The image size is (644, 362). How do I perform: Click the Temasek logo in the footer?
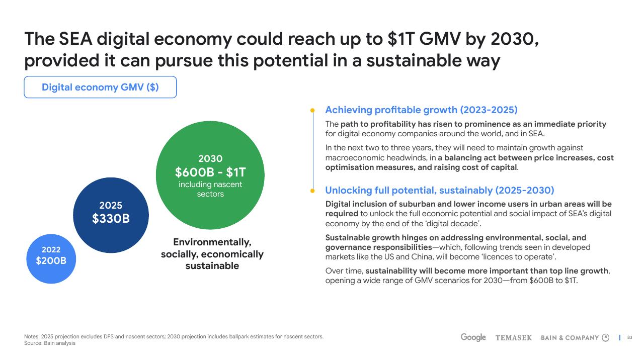[x=514, y=338]
